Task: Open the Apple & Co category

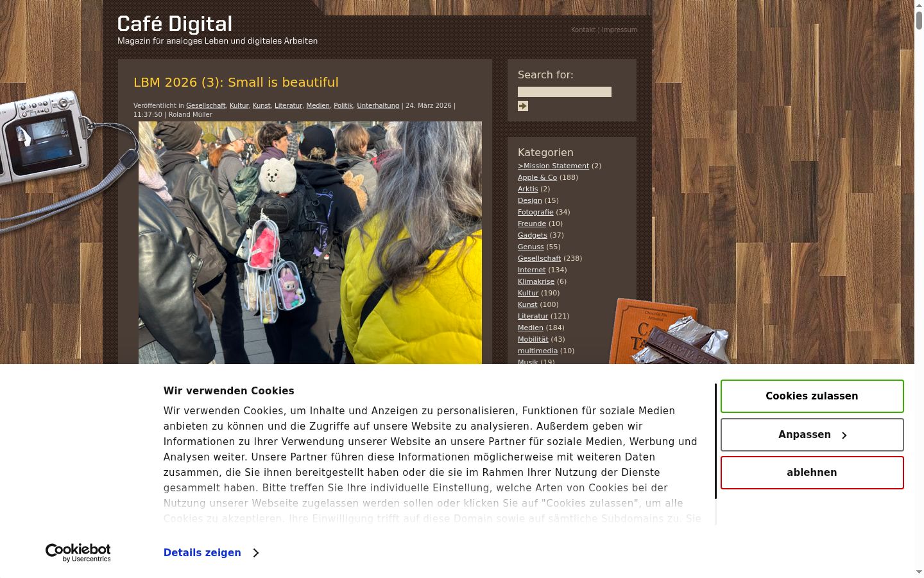Action: [537, 177]
